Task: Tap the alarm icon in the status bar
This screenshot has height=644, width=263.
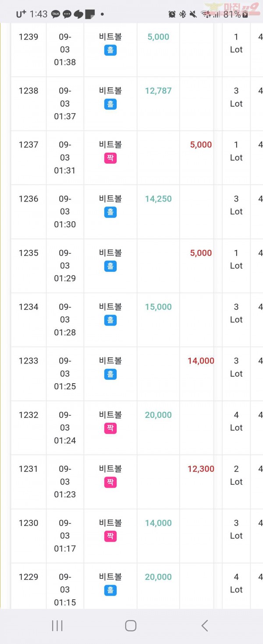Action: pyautogui.click(x=172, y=14)
